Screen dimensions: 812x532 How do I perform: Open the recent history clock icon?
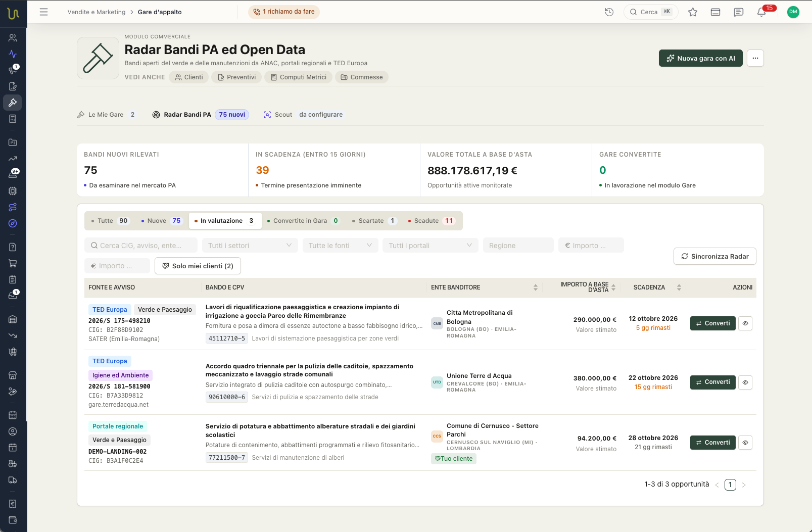(609, 12)
